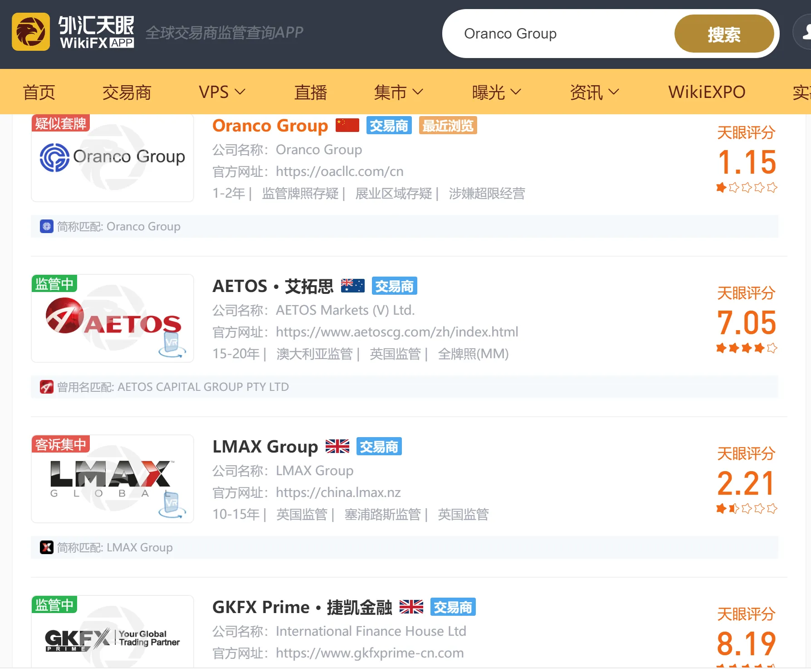811x672 pixels.
Task: Click the 客诉集中 badge on LMAX card
Action: [61, 444]
